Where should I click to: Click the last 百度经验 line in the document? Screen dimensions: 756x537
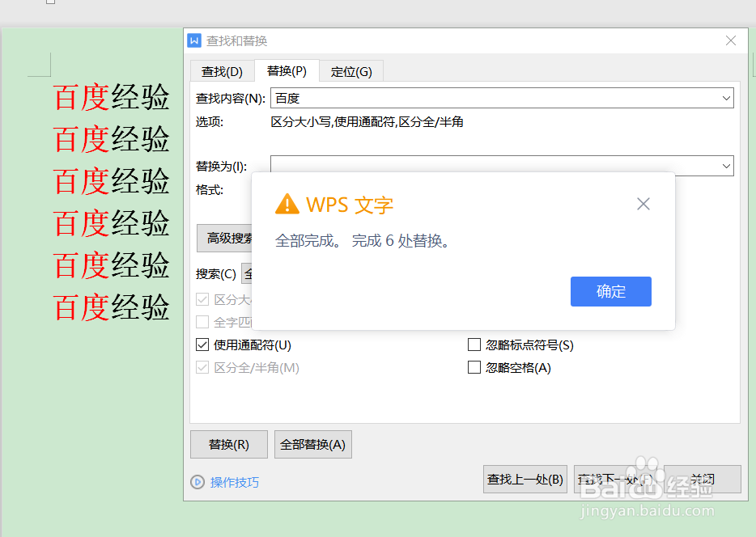[112, 307]
